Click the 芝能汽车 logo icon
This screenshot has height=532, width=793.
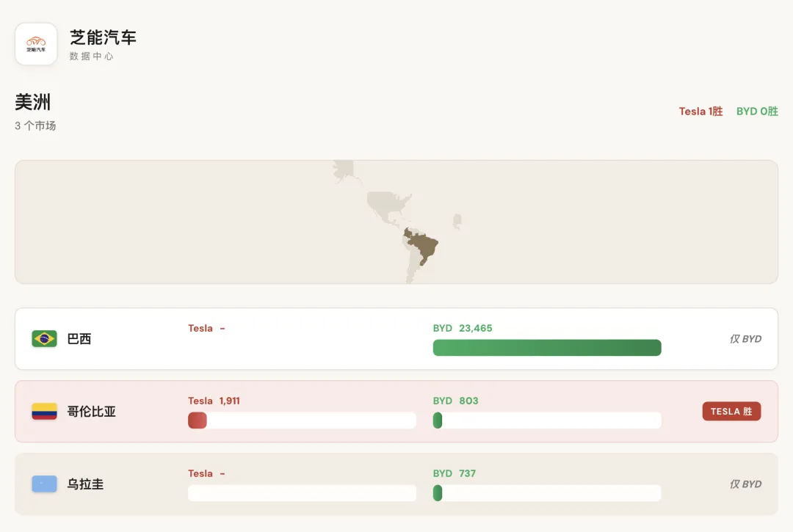coord(36,44)
